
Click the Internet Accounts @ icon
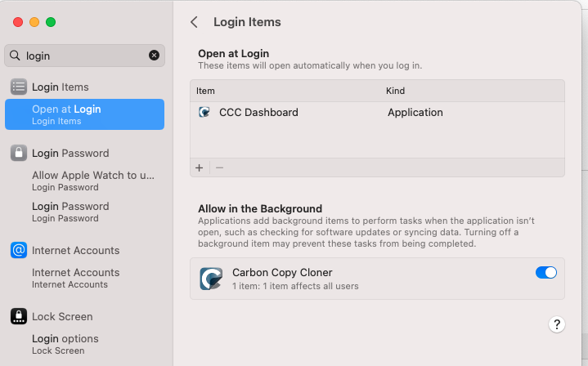(19, 250)
